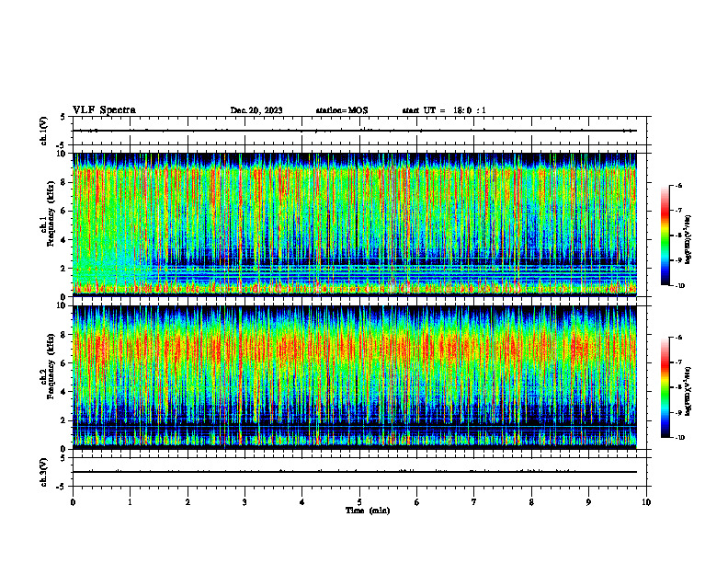Click ch.1 frequency tick label "2"
The width and height of the screenshot is (728, 563).
tap(65, 269)
